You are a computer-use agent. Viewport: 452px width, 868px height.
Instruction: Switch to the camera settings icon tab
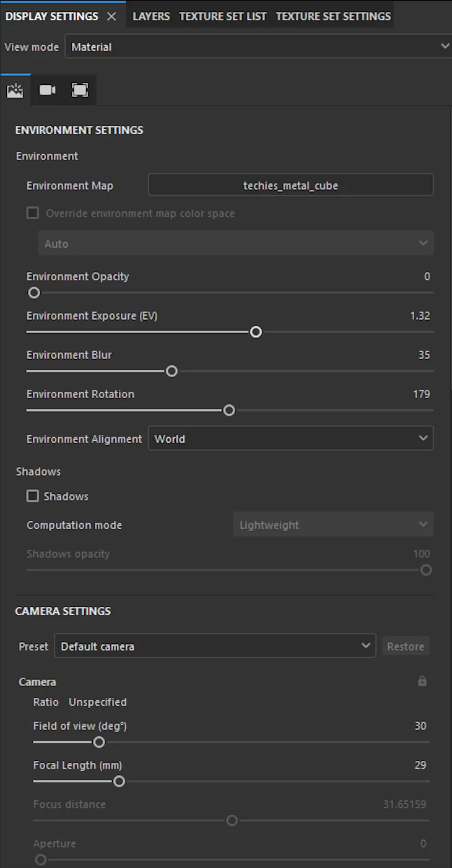click(48, 90)
